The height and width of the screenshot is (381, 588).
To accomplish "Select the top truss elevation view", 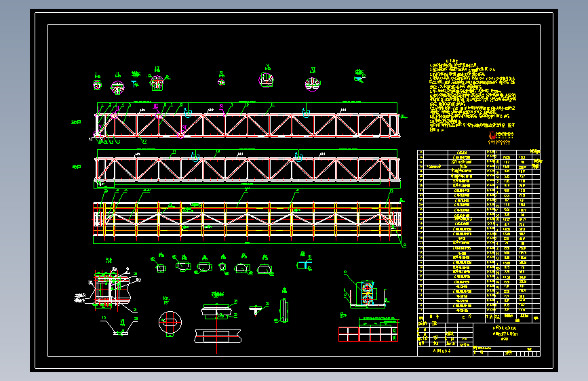I will [x=247, y=125].
